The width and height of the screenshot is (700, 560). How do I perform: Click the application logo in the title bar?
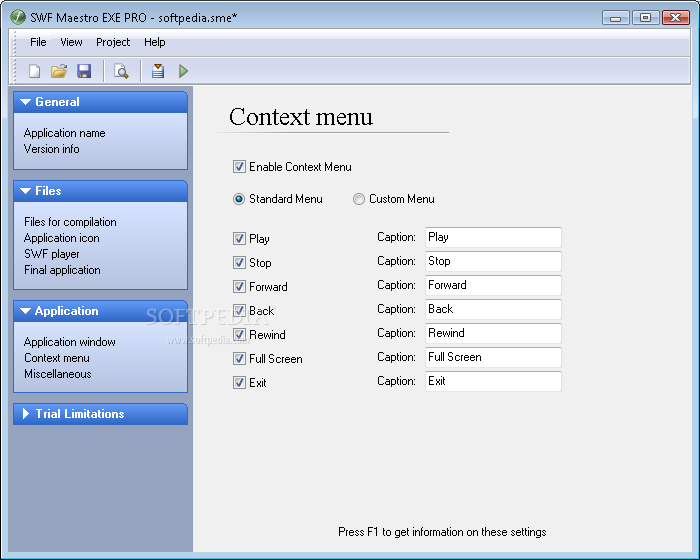tap(17, 17)
